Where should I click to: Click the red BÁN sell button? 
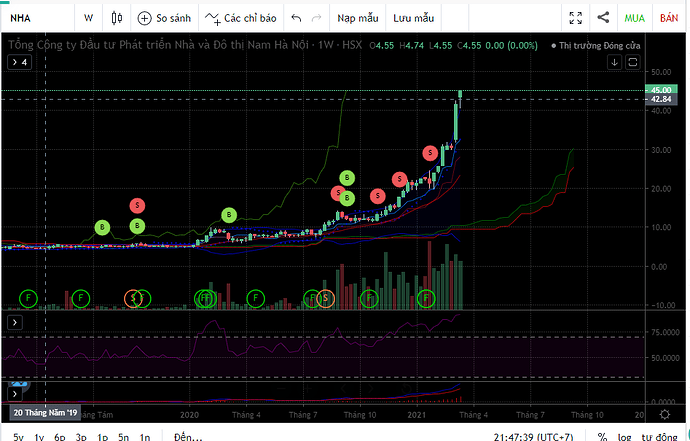point(668,18)
